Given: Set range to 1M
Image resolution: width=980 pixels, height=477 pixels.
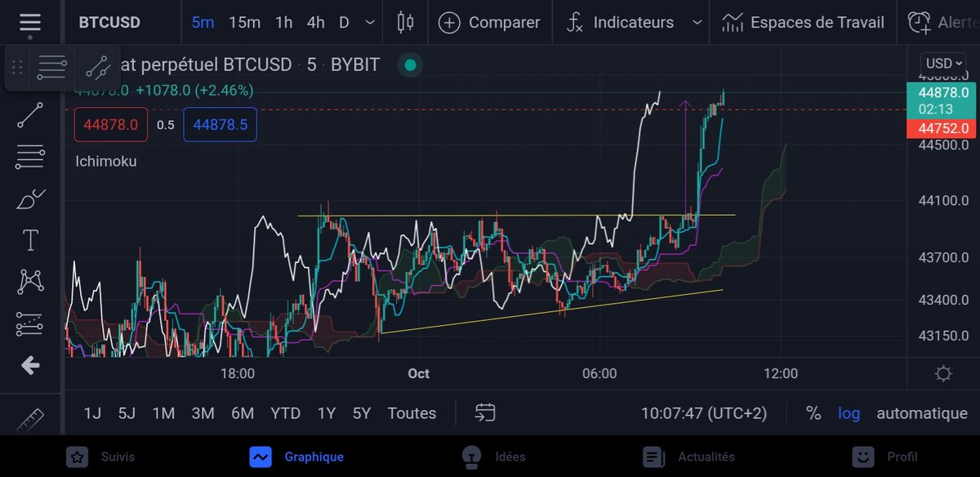Looking at the screenshot, I should [x=163, y=413].
